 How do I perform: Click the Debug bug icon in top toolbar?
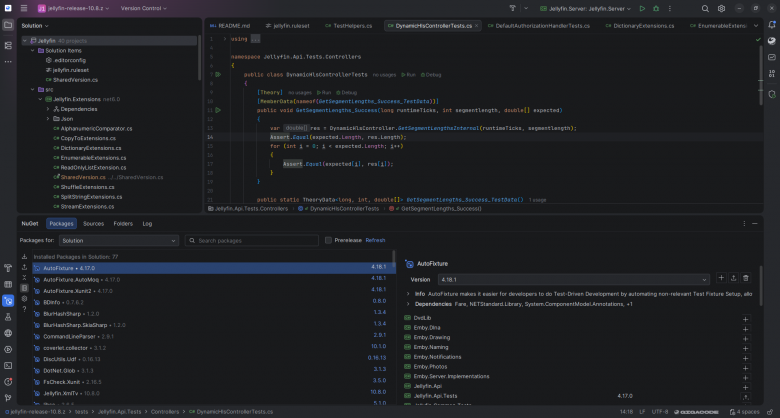tap(656, 8)
